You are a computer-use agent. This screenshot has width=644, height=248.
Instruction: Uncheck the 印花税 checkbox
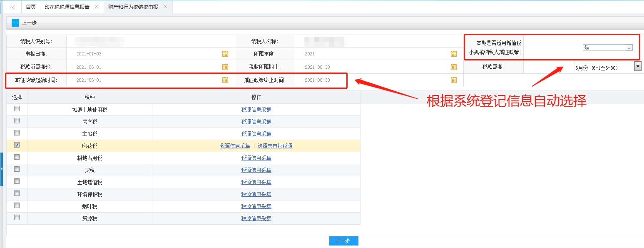[17, 145]
